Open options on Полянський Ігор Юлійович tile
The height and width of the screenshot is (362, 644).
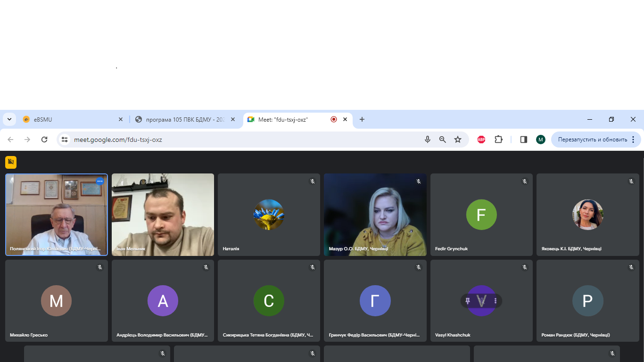pos(100,181)
